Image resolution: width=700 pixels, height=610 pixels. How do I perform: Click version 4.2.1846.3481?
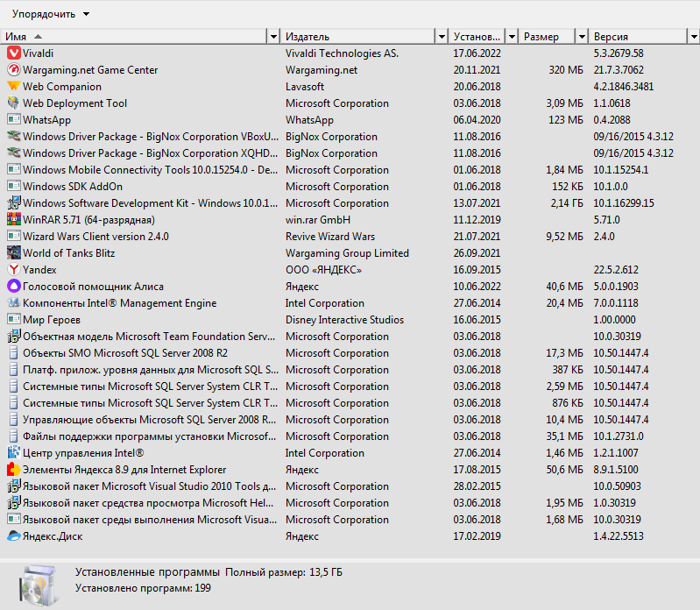coord(623,86)
